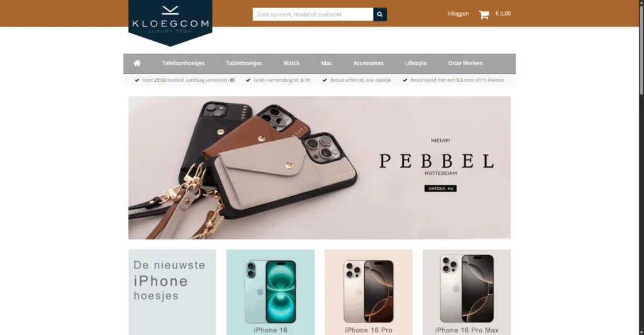The image size is (644, 335).
Task: Click the Inloggen link
Action: click(x=458, y=14)
